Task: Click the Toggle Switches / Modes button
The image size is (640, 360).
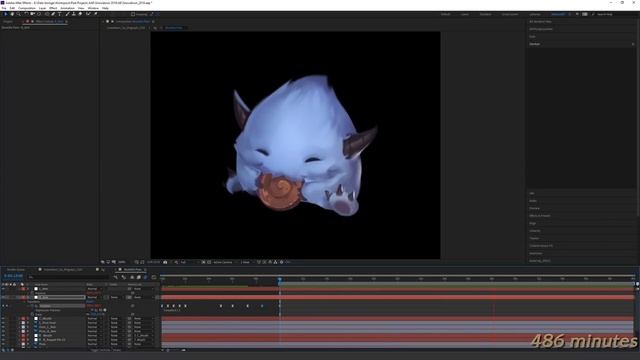Action: pos(106,350)
